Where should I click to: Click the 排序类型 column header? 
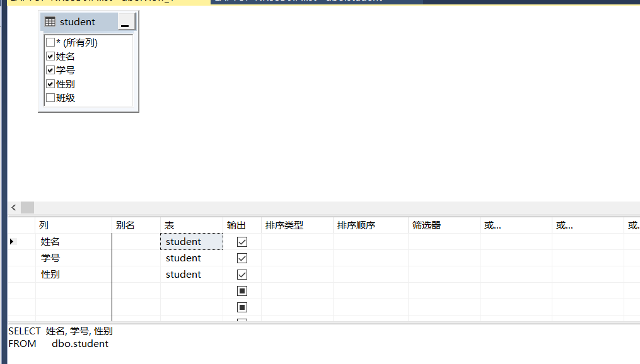pos(297,225)
